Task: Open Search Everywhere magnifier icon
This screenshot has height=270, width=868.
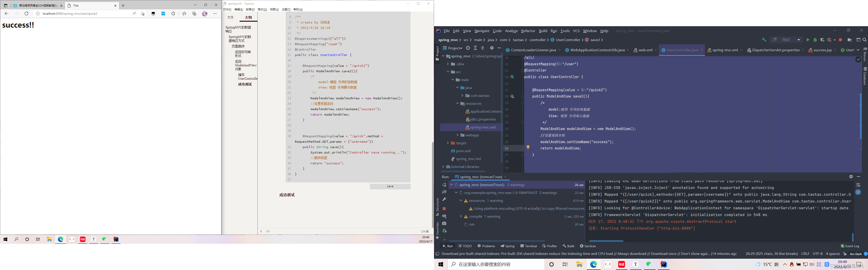Action: coord(865,40)
